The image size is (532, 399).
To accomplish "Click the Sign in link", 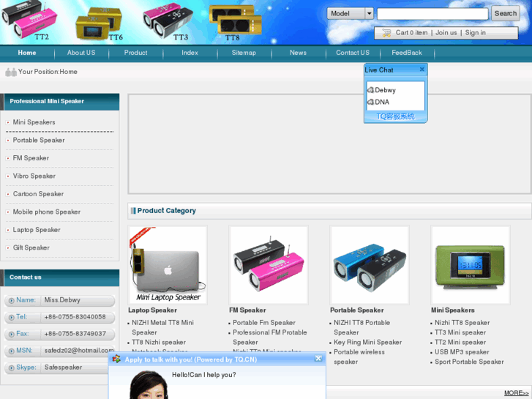I will pyautogui.click(x=476, y=33).
